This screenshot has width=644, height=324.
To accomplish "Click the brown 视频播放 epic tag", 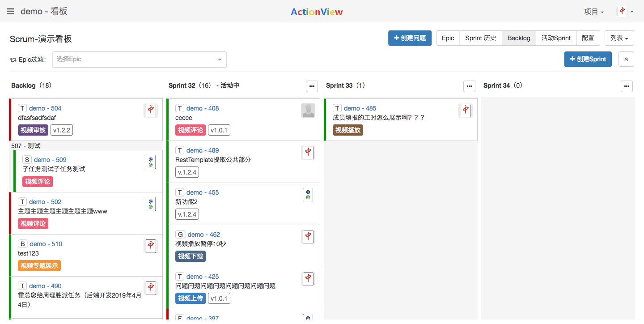I will coord(348,130).
